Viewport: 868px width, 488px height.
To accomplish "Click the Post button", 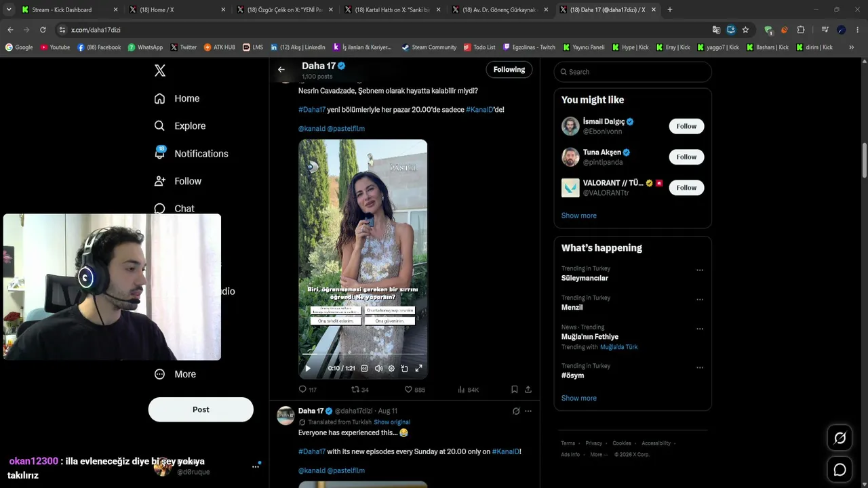I will click(201, 409).
